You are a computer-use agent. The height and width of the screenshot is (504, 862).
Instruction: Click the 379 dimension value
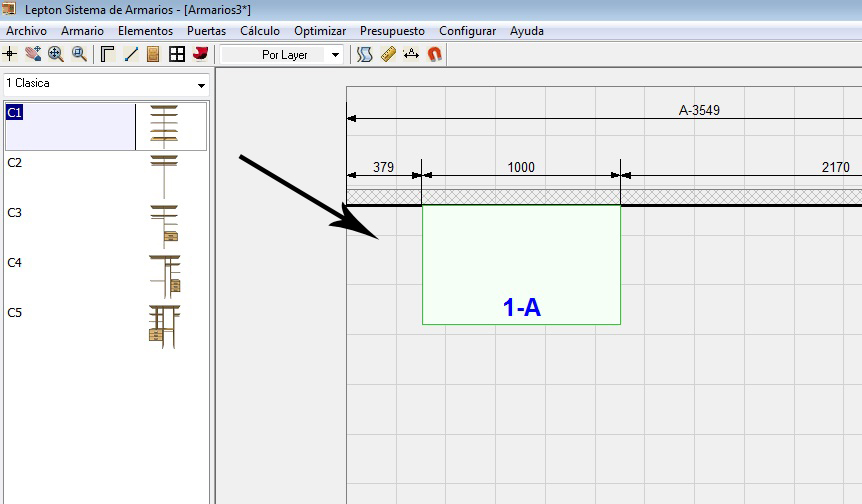pos(383,167)
